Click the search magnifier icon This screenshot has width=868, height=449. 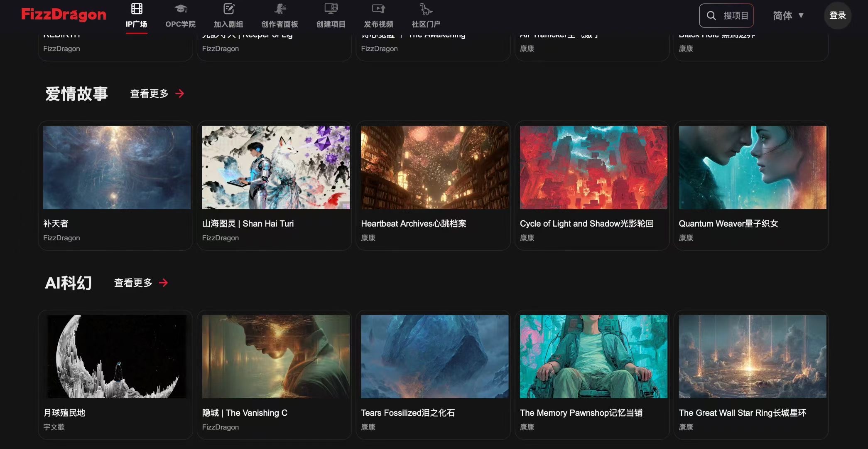711,16
